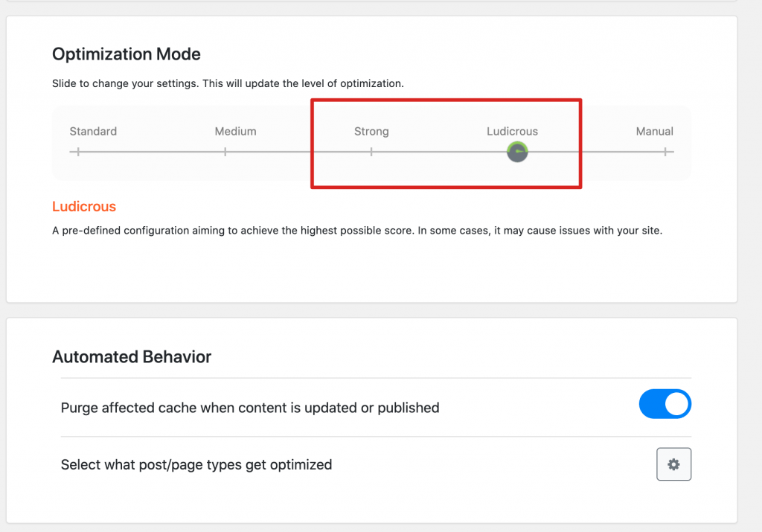The width and height of the screenshot is (762, 532).
Task: Switch to the Manual mode label
Action: [x=654, y=131]
